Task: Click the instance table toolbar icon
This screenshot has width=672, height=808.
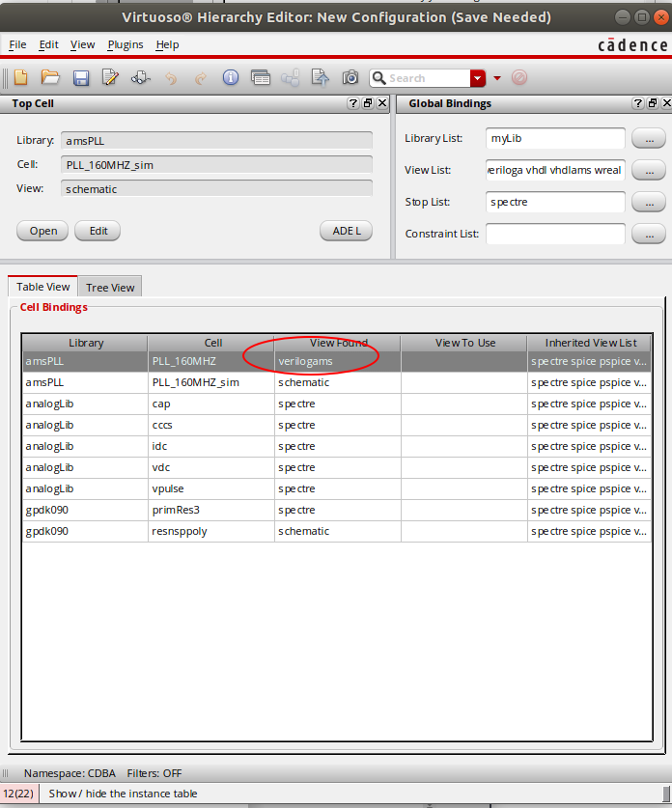Action: pyautogui.click(x=261, y=78)
